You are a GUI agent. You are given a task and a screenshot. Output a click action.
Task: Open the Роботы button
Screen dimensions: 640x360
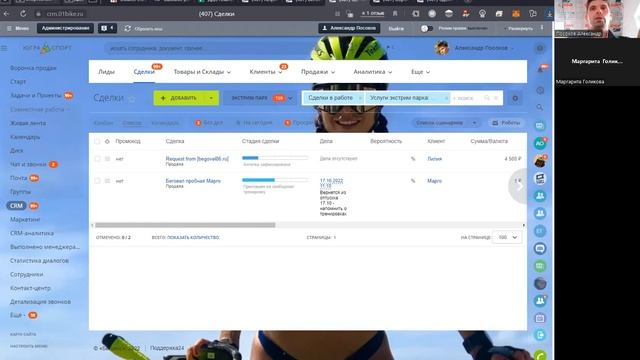[506, 123]
